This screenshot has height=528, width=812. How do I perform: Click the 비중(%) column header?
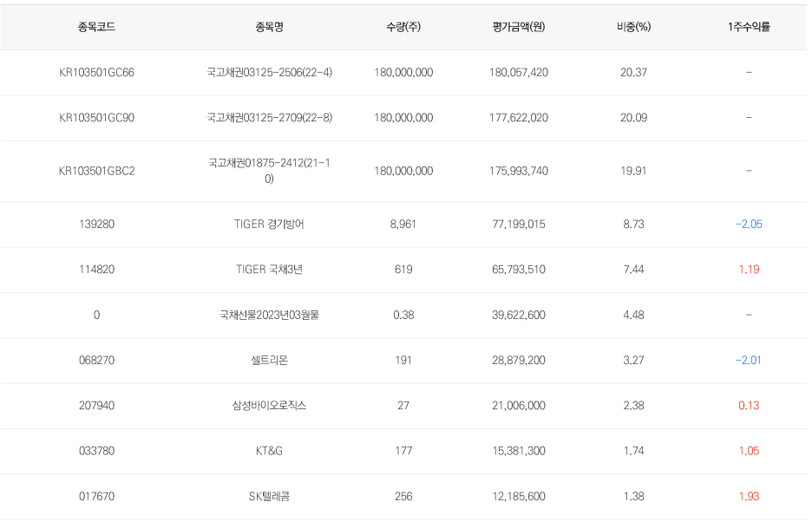click(633, 27)
